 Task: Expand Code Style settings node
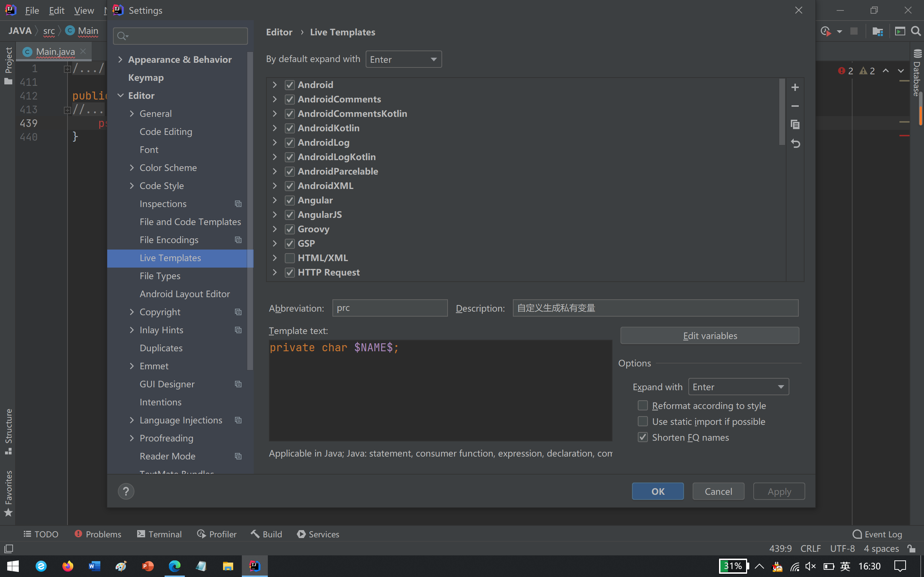coord(132,186)
